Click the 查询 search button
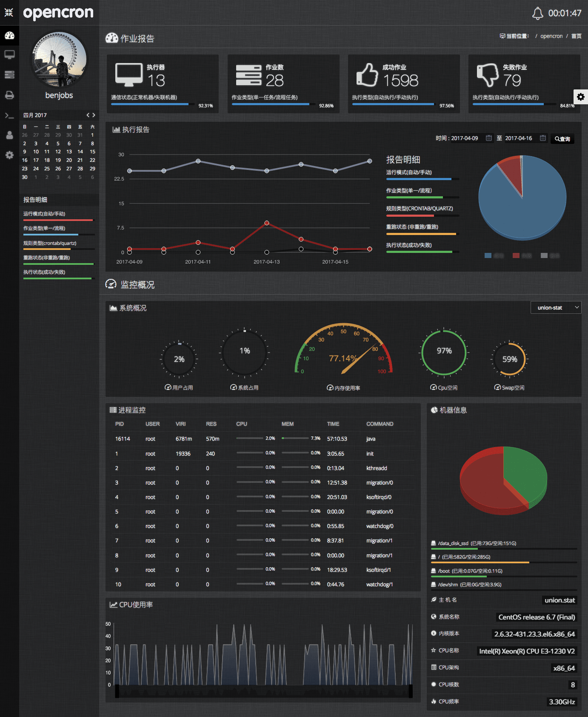 tap(562, 139)
